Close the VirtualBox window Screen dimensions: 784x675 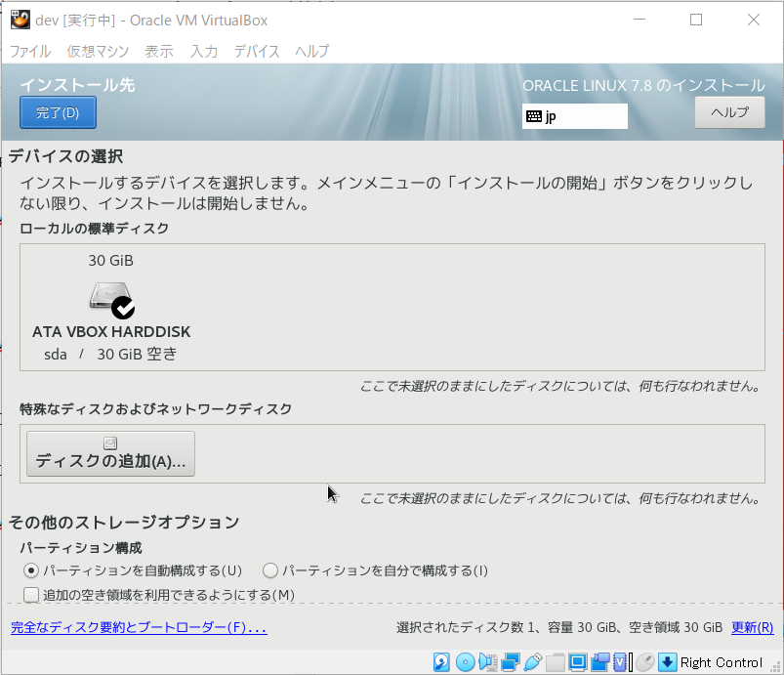point(754,20)
